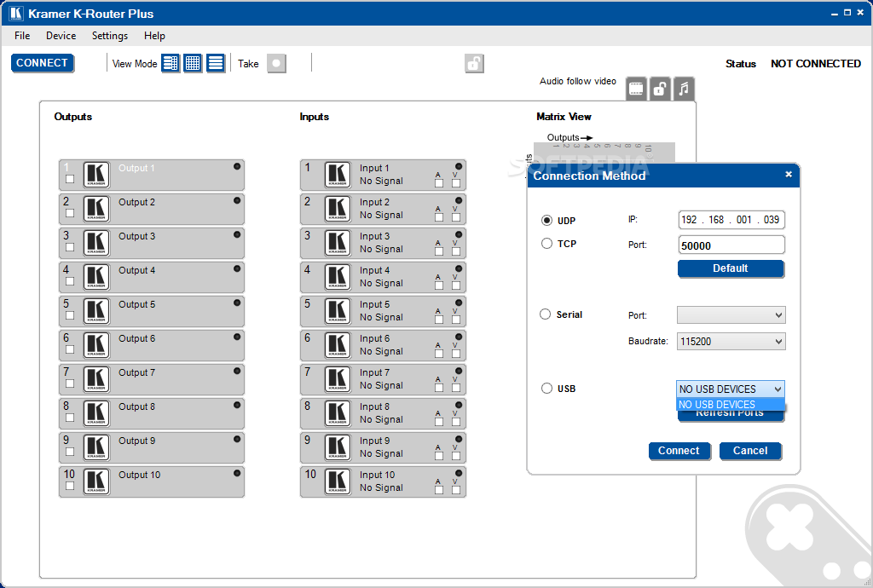Select the video filmstrip tab icon

pos(636,89)
